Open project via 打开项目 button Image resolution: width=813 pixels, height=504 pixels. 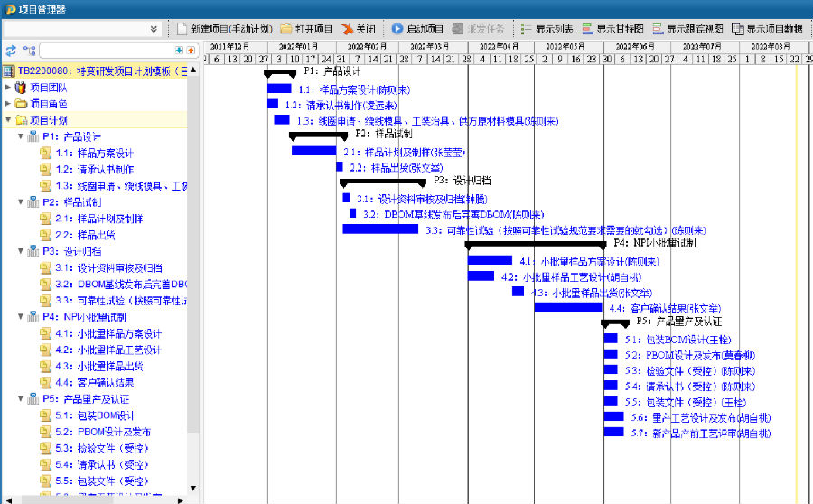click(x=307, y=29)
